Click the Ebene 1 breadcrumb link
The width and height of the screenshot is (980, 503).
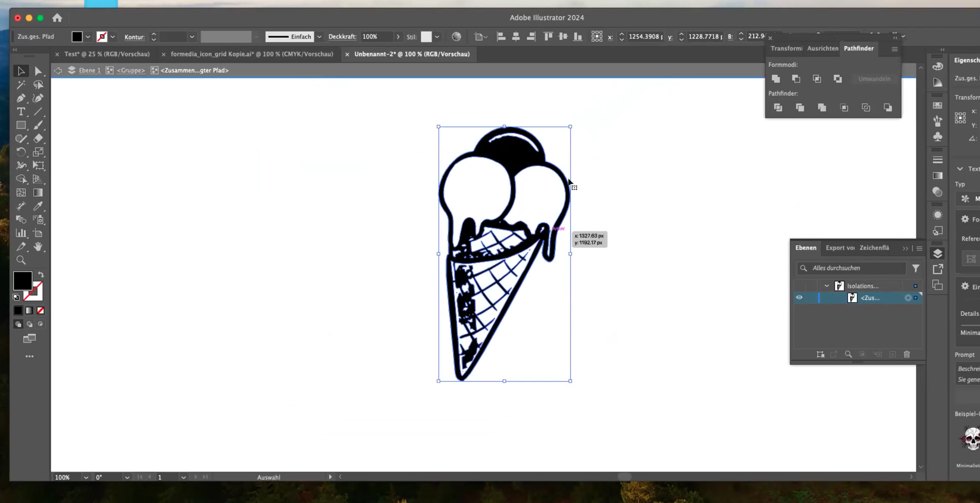tap(90, 70)
